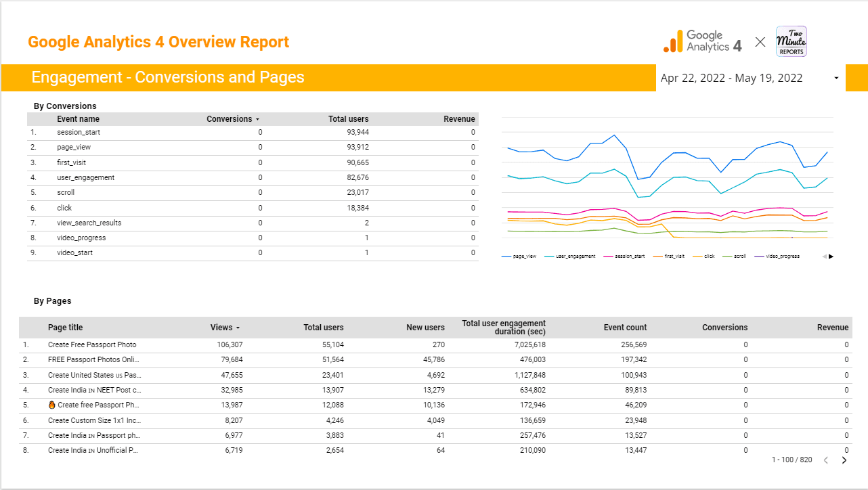This screenshot has width=868, height=490.
Task: Click total users value 93,944
Action: 357,133
